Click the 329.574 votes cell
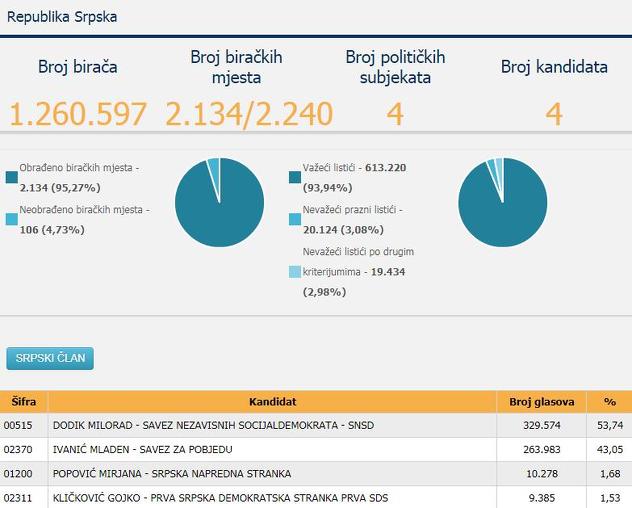 pyautogui.click(x=542, y=425)
